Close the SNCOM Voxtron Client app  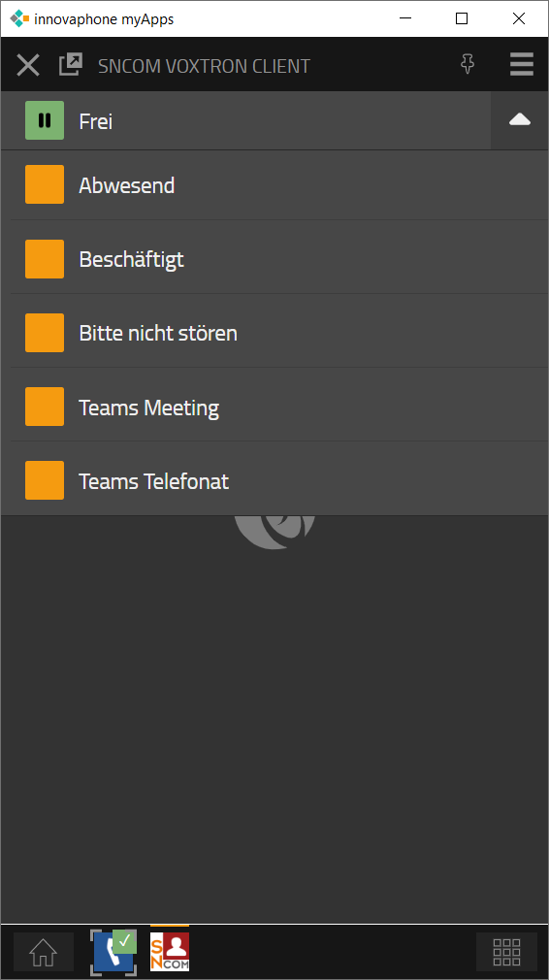pyautogui.click(x=28, y=65)
